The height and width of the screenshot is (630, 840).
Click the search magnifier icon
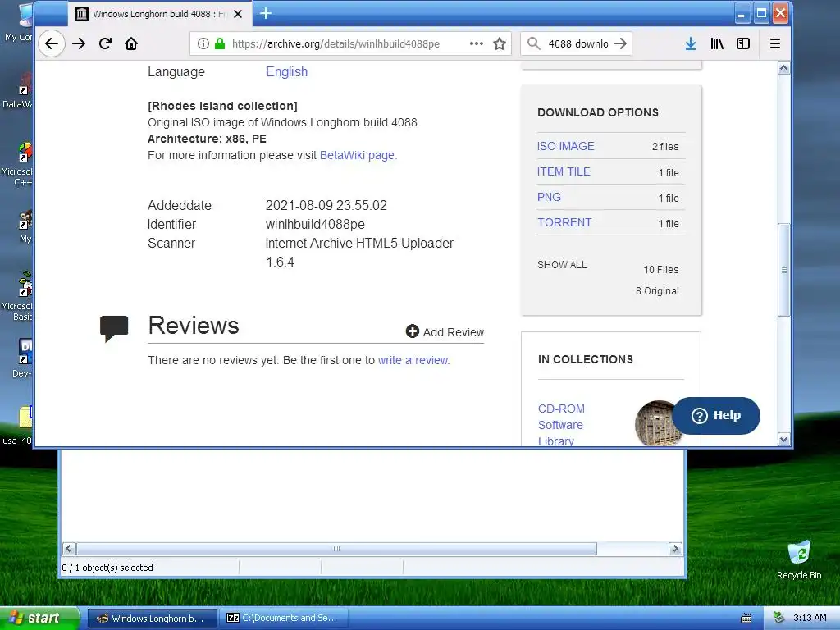pos(533,43)
